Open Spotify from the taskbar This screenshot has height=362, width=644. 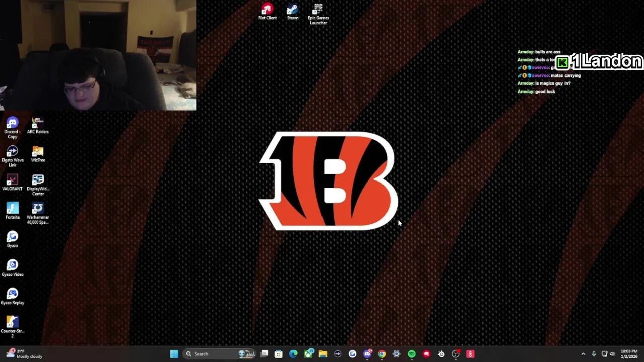pos(412,354)
